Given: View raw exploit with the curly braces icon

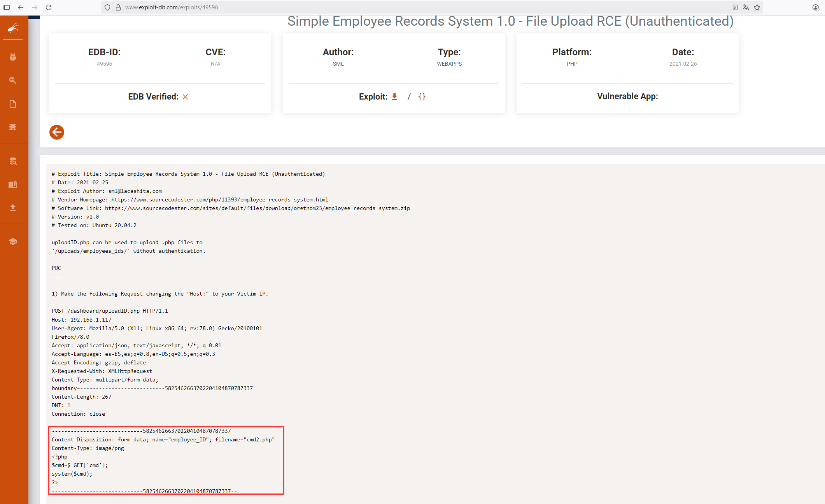Looking at the screenshot, I should 422,97.
